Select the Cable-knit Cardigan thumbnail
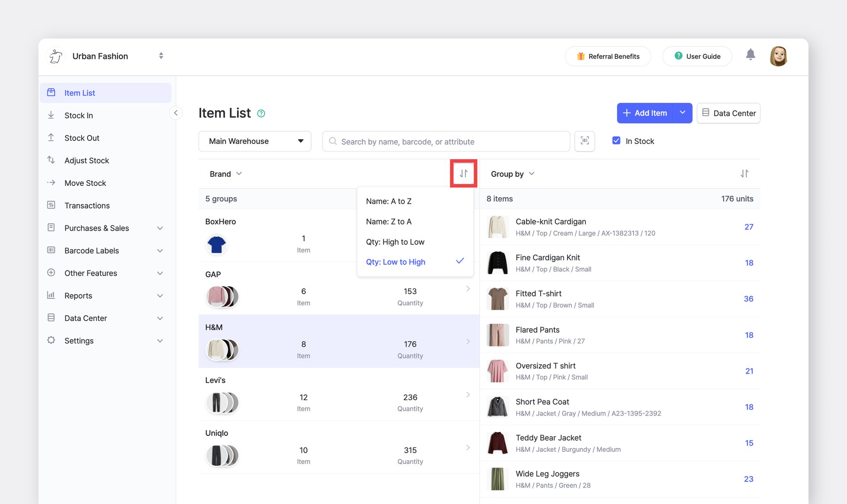 [x=497, y=227]
